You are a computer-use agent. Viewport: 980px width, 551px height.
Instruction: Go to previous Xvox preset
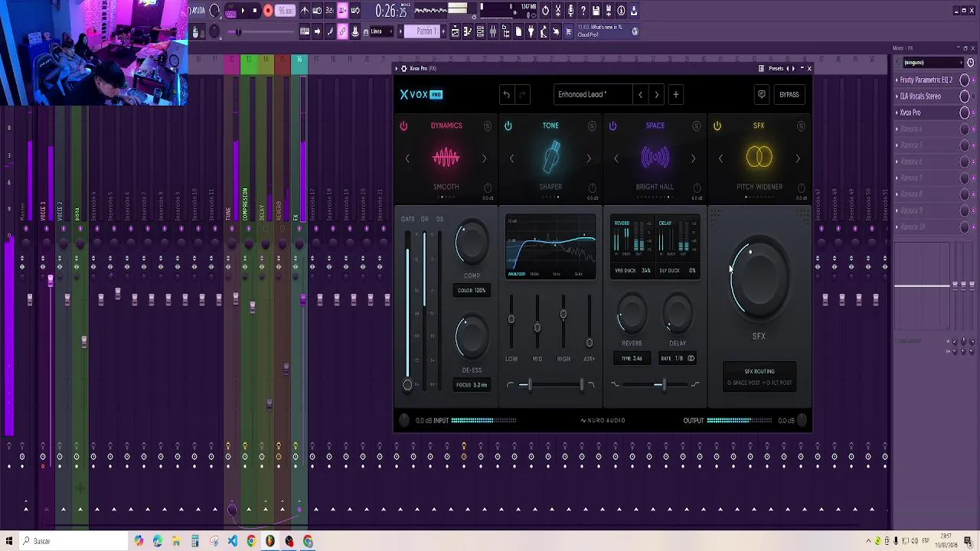pos(640,95)
